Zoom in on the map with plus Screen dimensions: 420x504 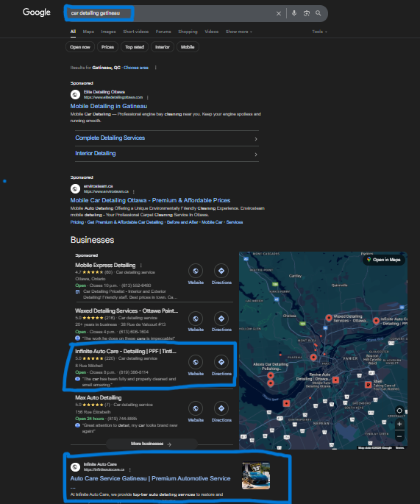pos(399,424)
